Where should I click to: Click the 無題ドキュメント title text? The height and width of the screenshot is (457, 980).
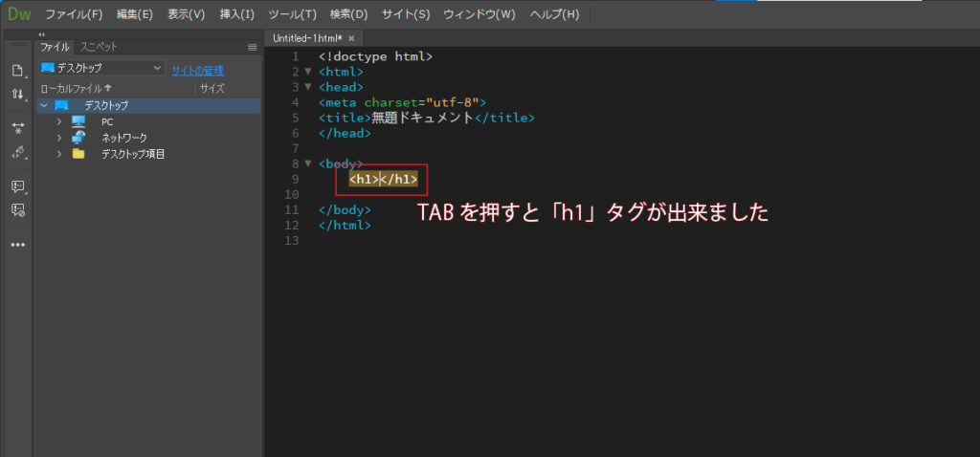[x=422, y=118]
